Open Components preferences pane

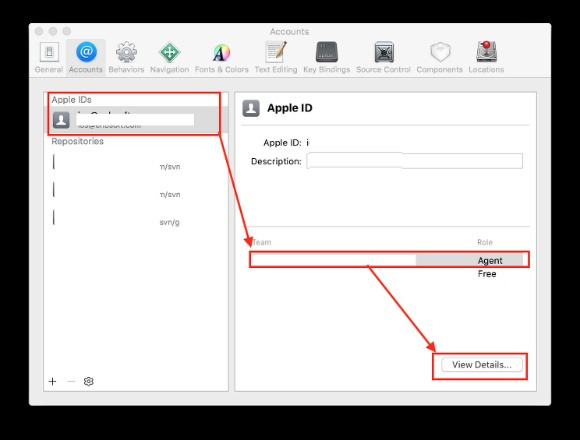(439, 58)
